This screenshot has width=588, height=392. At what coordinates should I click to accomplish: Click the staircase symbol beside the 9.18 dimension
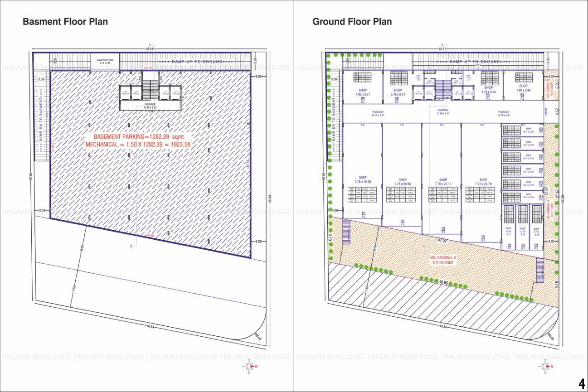point(540,271)
